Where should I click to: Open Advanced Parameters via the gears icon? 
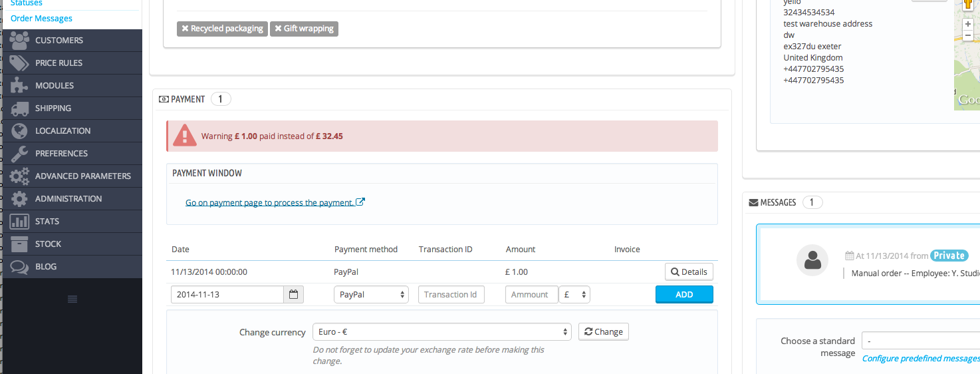(x=19, y=176)
